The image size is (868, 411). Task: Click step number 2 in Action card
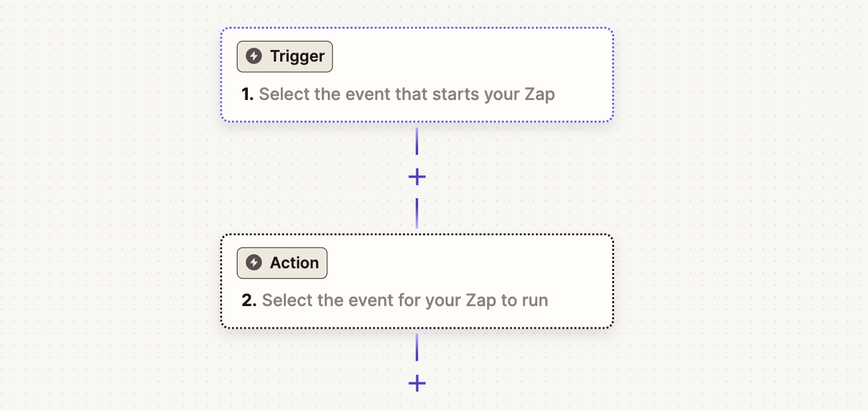[248, 301]
